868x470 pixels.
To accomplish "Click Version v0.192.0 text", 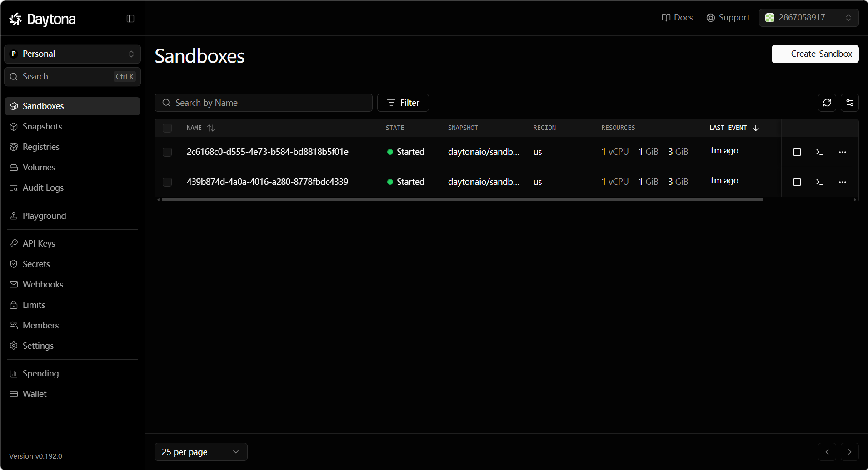I will (x=35, y=456).
